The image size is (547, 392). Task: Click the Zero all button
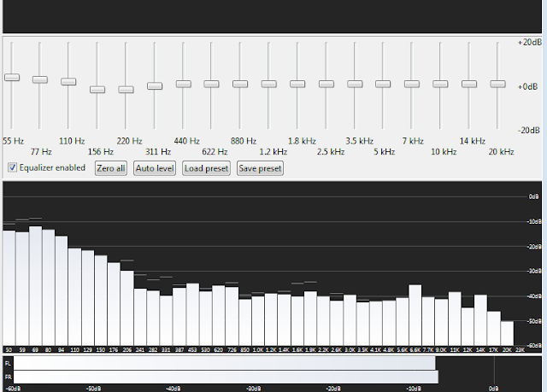[111, 168]
